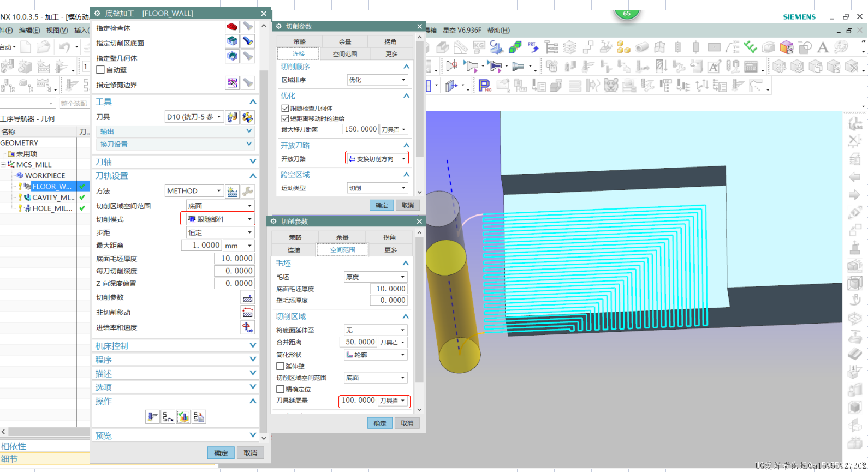Click the Generate toolpath icon under 操作
The width and height of the screenshot is (868, 472).
point(152,417)
